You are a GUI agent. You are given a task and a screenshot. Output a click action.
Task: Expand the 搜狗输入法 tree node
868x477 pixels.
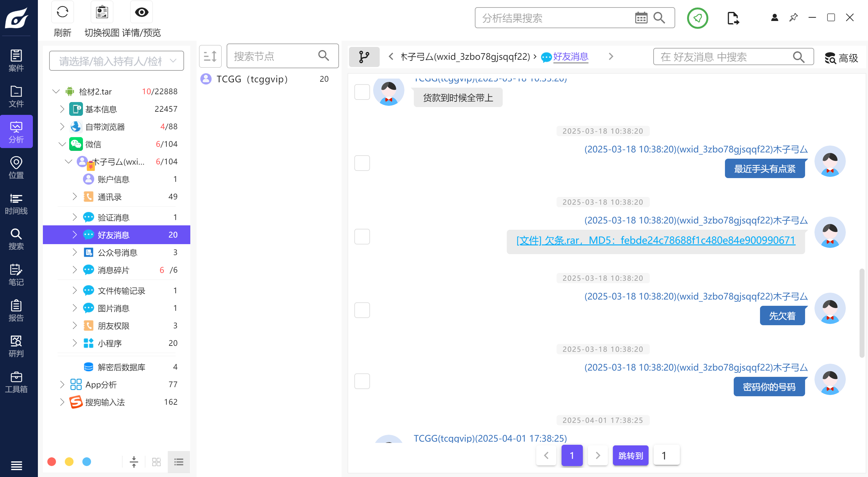pyautogui.click(x=62, y=402)
